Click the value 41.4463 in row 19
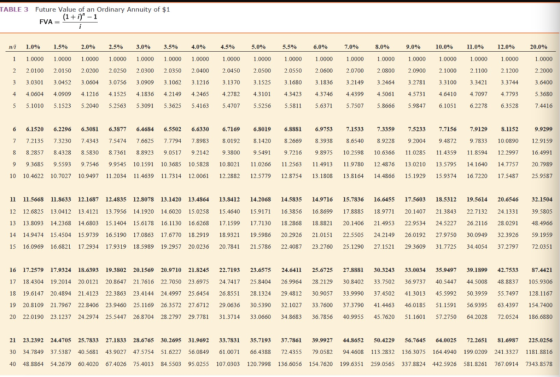Screen dimensions: 560x377 click(x=384, y=306)
